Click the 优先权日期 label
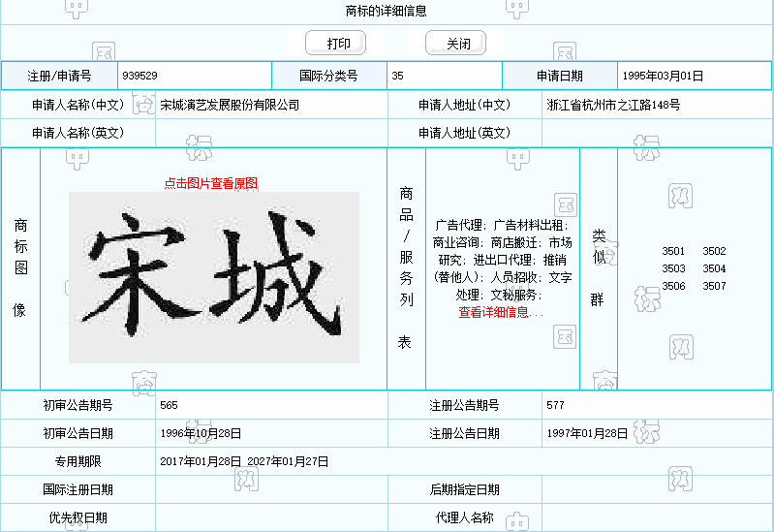The height and width of the screenshot is (532, 774). (78, 517)
